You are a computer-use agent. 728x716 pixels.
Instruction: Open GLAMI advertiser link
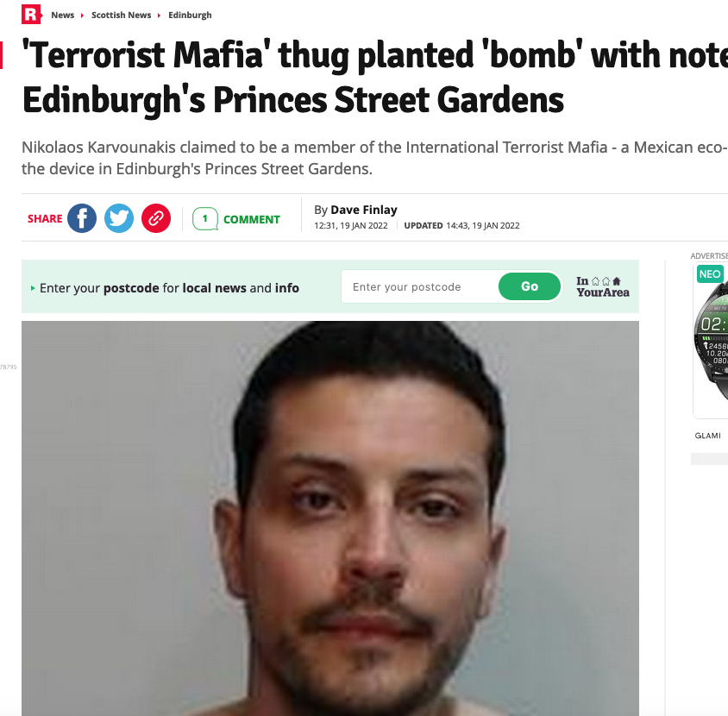point(707,436)
